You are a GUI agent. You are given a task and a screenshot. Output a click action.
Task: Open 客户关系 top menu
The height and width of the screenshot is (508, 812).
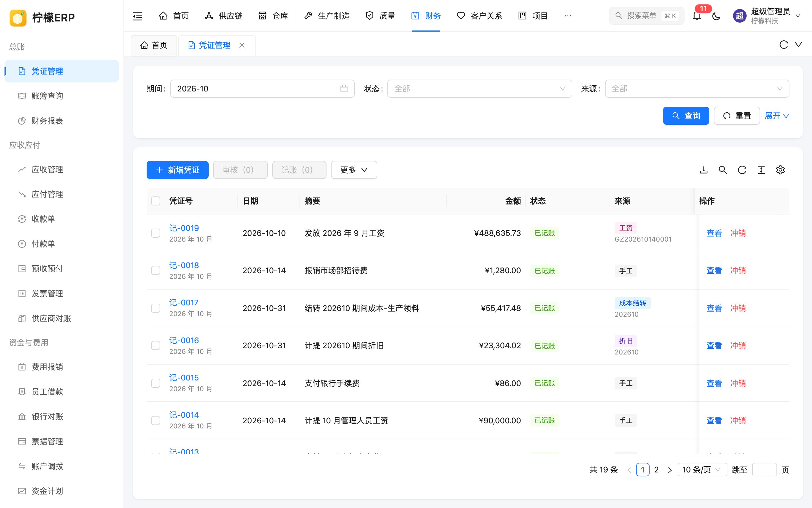pos(480,16)
